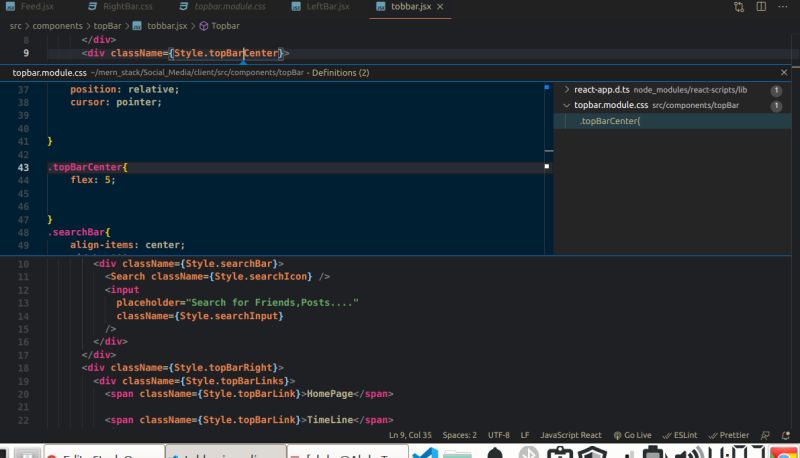
Task: Click the feedback icon in status bar
Action: click(x=765, y=435)
